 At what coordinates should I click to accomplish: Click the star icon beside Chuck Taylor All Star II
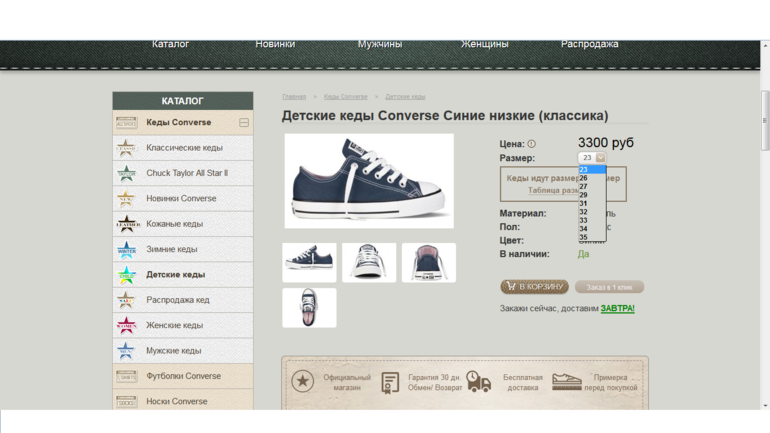pos(126,173)
